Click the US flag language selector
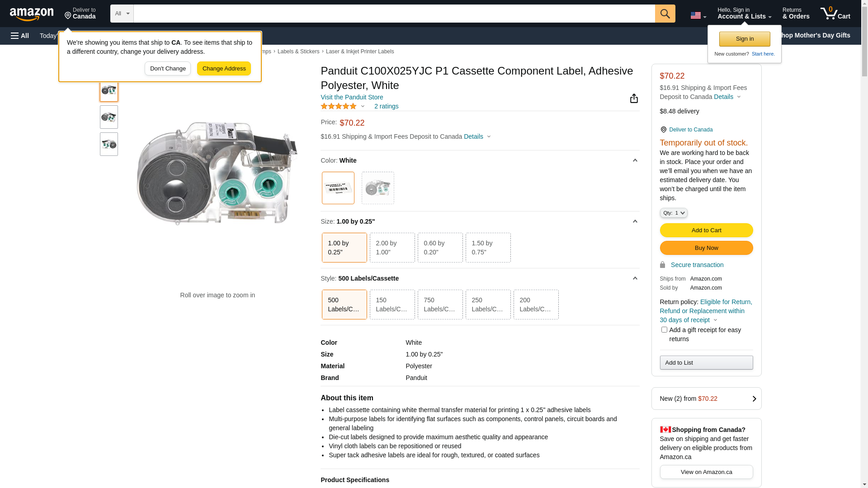This screenshot has height=488, width=868. tap(698, 15)
